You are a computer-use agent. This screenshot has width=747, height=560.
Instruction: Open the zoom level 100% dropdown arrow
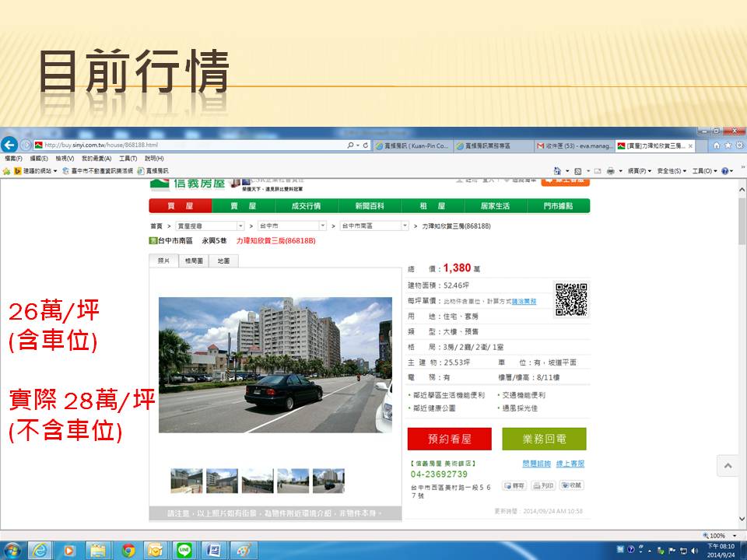point(734,536)
